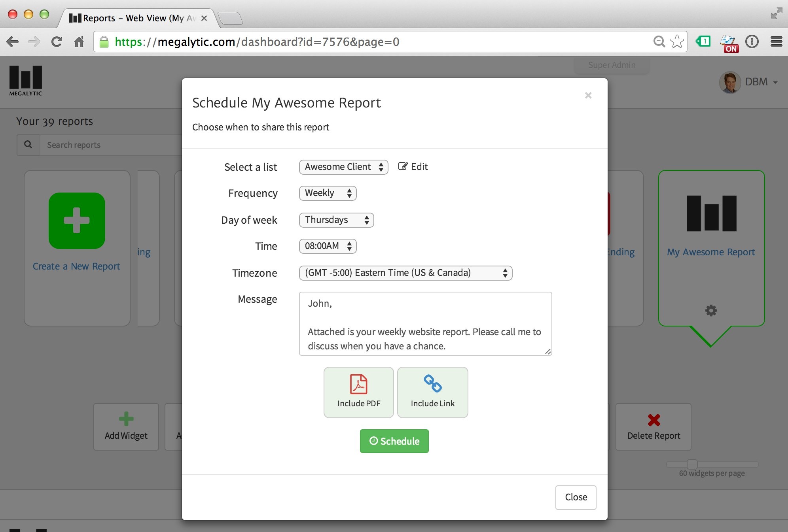Click the green Schedule button

(x=394, y=441)
